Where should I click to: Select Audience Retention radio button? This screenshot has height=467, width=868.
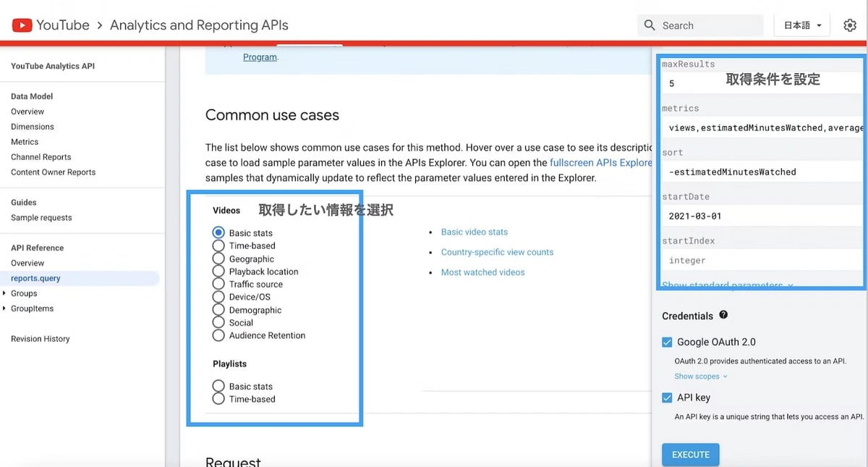218,335
